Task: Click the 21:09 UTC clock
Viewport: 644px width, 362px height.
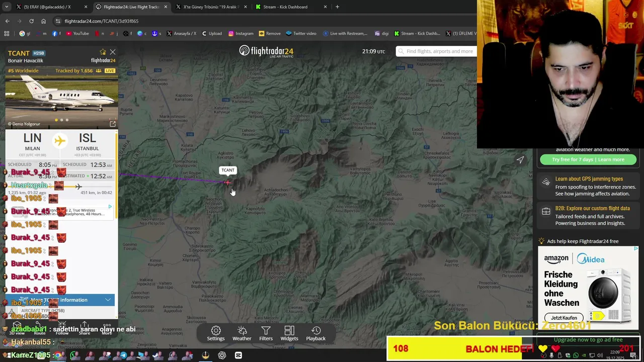Action: 373,51
